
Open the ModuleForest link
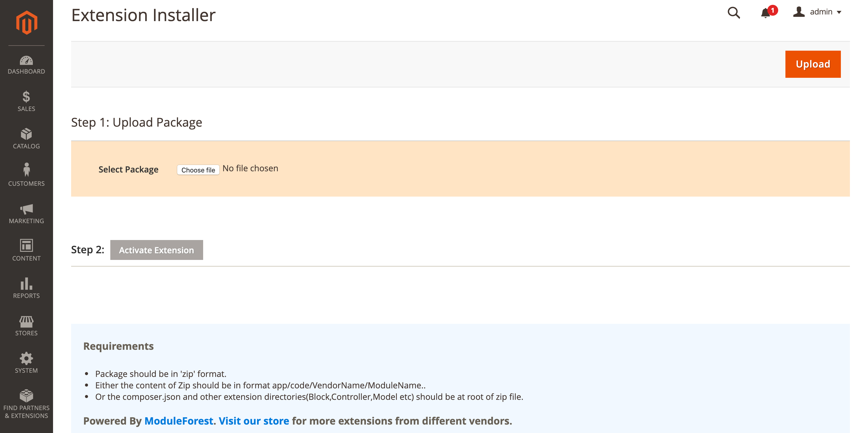[x=178, y=421]
